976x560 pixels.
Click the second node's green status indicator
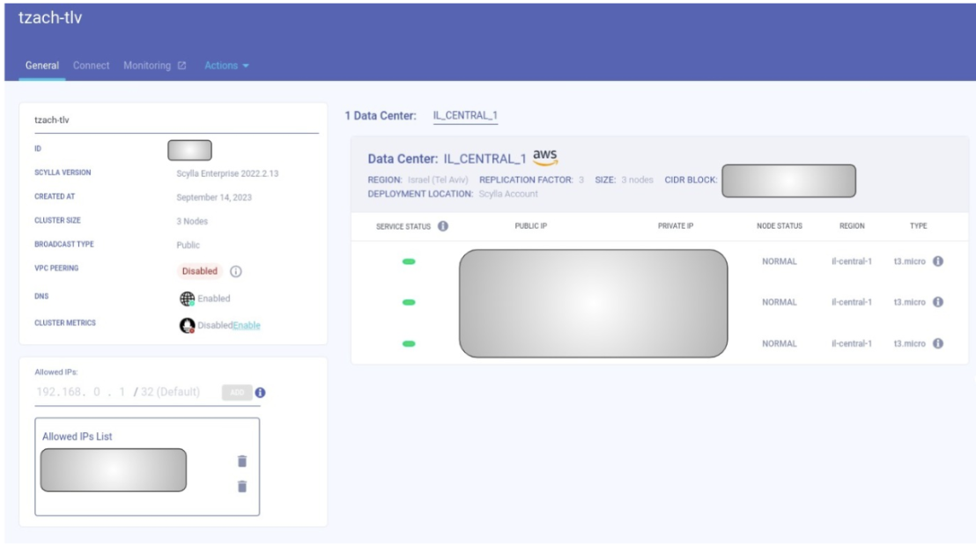[409, 302]
